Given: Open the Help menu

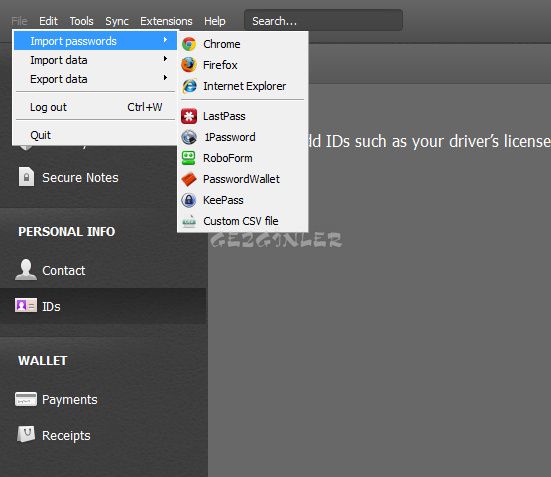Looking at the screenshot, I should point(215,21).
